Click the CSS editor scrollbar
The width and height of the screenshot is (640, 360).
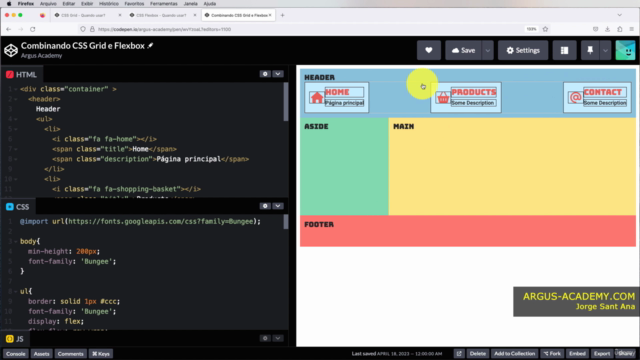(x=286, y=222)
